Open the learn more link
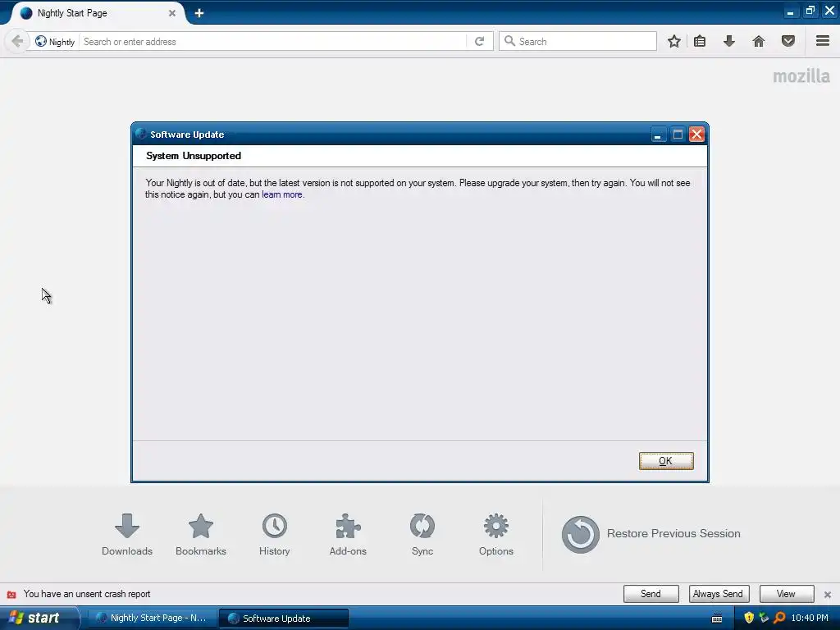Viewport: 840px width, 630px height. point(282,194)
